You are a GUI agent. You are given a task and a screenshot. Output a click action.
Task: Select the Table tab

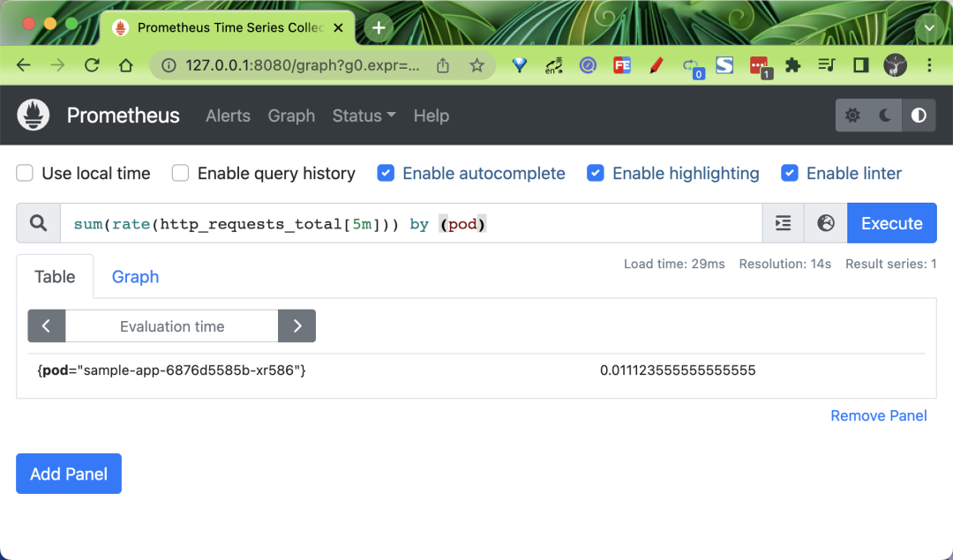[55, 276]
